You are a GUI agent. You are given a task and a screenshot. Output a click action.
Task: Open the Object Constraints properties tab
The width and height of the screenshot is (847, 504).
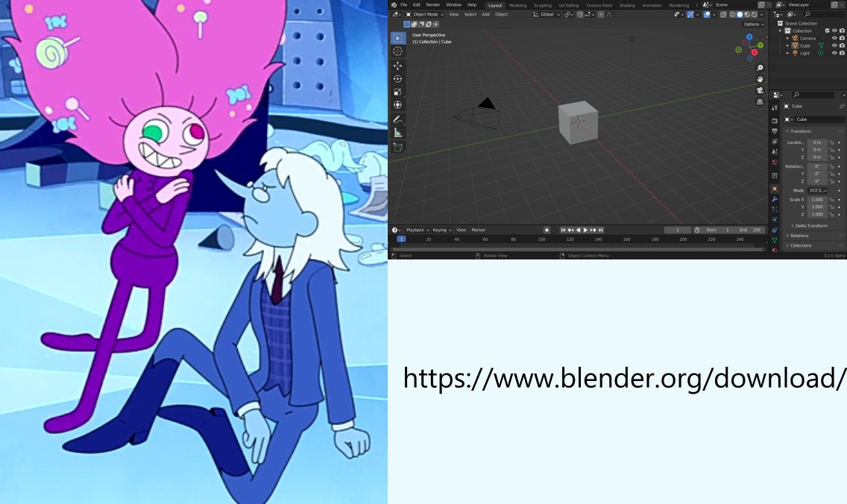(775, 230)
